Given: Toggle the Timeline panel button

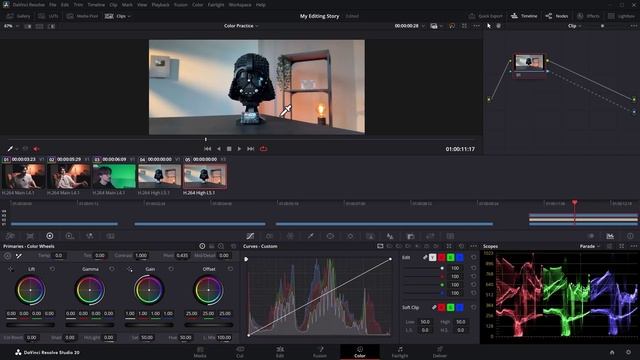Looking at the screenshot, I should (x=524, y=16).
